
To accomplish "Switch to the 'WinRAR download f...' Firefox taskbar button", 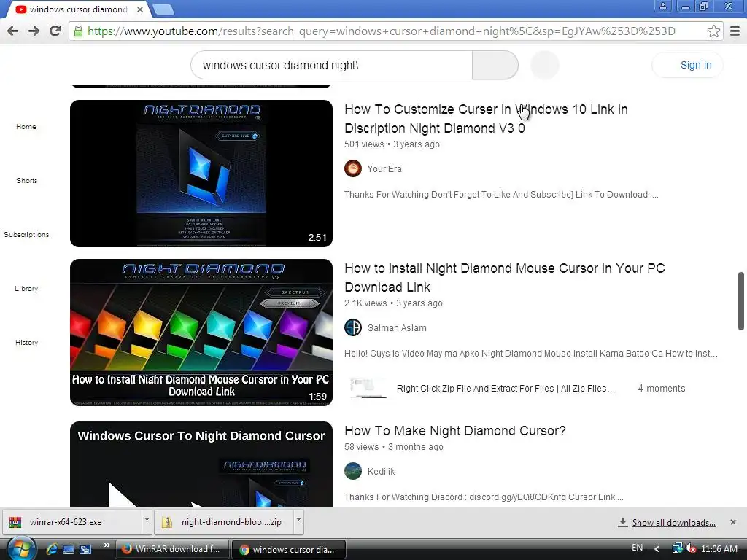I will [x=172, y=549].
